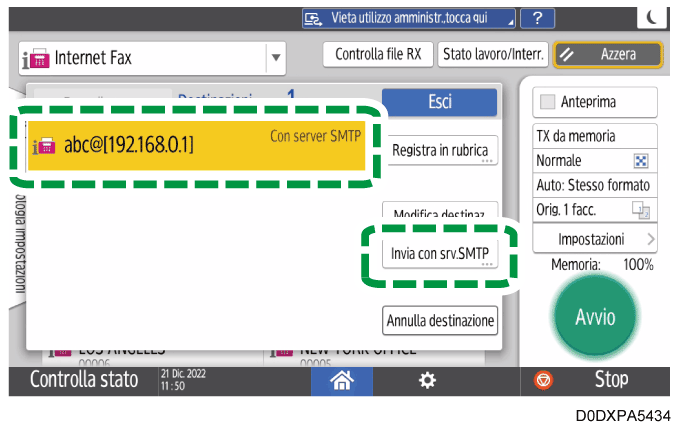Open Stato lavoro/Interr. screen
The image size is (675, 426).
click(493, 54)
